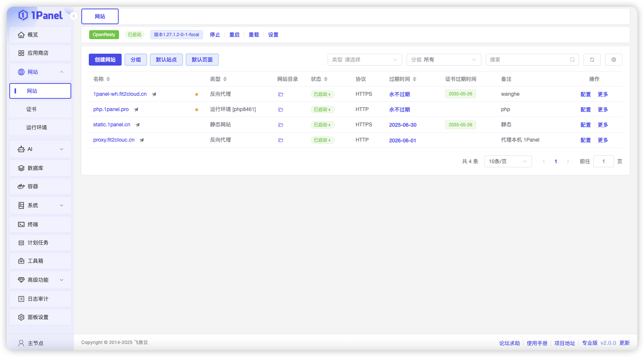This screenshot has width=644, height=357.
Task: Unfavorite 1panel-wh.fit2cloud.cn by clicking its star
Action: pos(196,94)
